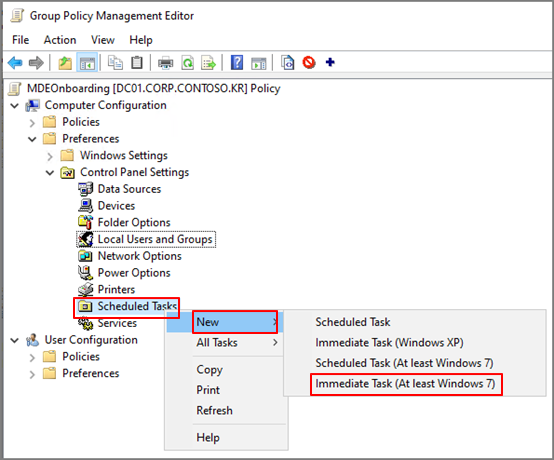The width and height of the screenshot is (554, 460).
Task: Open the View menu
Action: click(102, 40)
